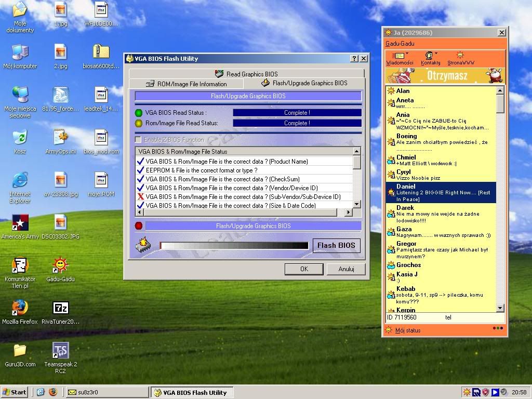Select contact Gregor in Gadu-Gadu
Viewport: 532px width, 399px height.
(441, 250)
